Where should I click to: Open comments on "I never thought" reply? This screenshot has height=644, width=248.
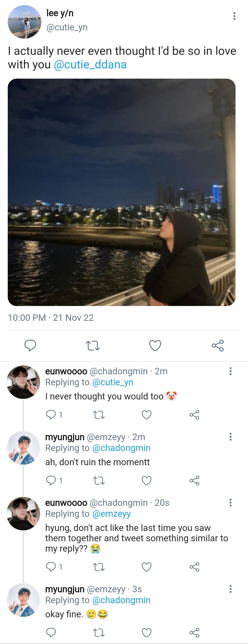point(51,415)
